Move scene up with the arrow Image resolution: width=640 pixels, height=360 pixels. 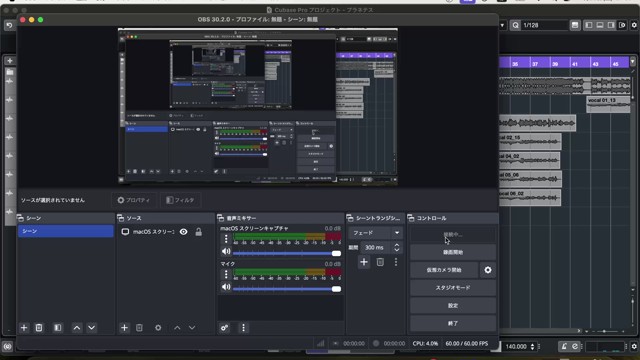tap(77, 328)
